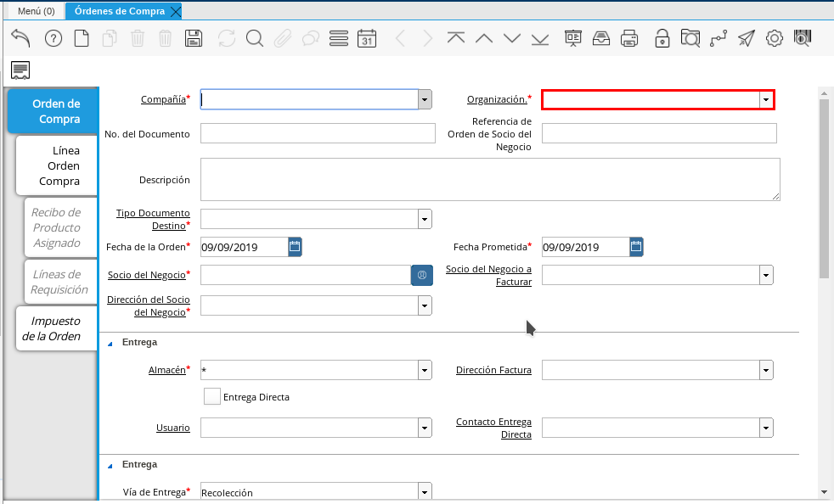The width and height of the screenshot is (834, 504).
Task: Open record lookup with the magnifier icon
Action: [x=255, y=38]
